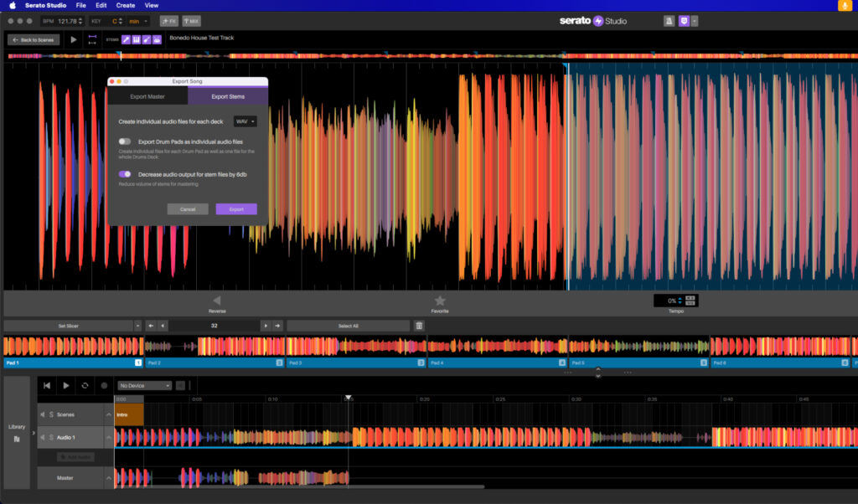Screen dimensions: 858x504
Task: Click the Back to Scenes button
Action: click(32, 39)
